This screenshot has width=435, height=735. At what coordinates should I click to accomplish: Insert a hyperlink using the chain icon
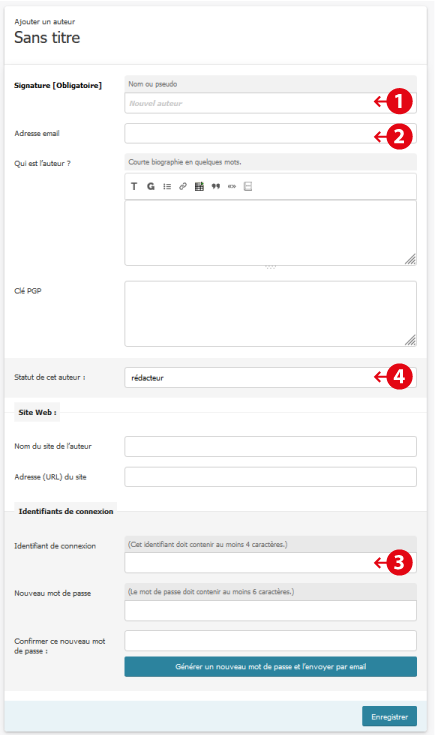[x=183, y=187]
